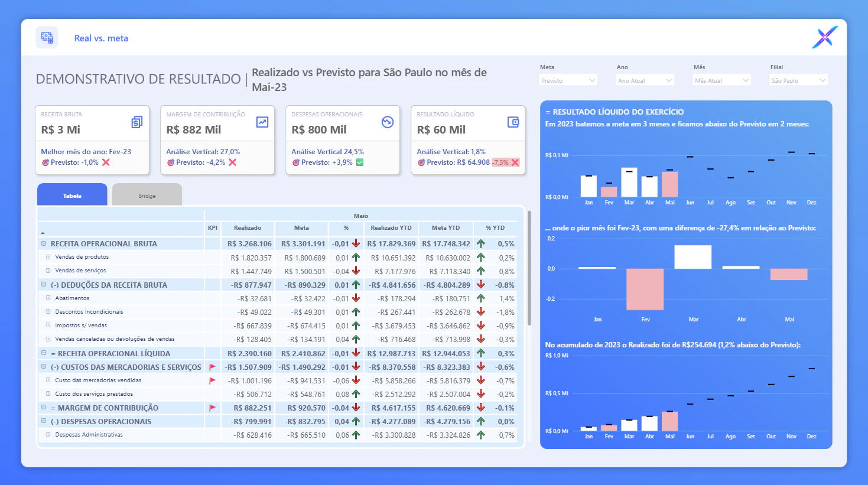Click the red down arrow beside -0,01 in Receita Operacional Bruta row
The width and height of the screenshot is (868, 485).
point(356,243)
